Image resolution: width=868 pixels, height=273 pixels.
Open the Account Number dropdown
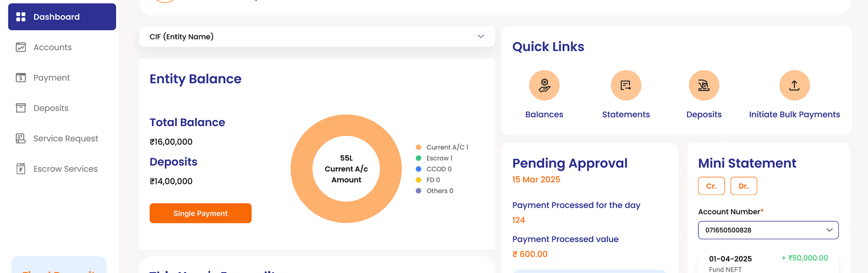click(768, 230)
